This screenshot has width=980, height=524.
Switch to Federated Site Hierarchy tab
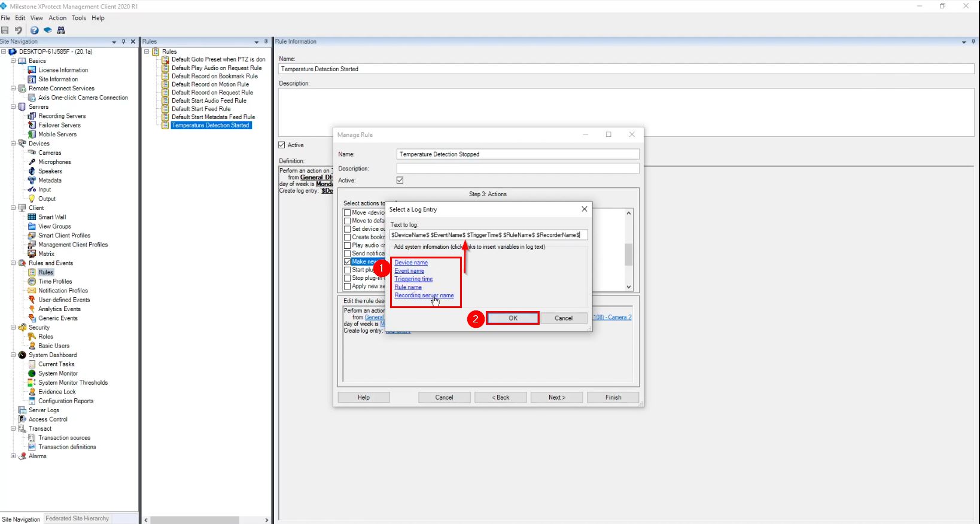[x=77, y=519]
